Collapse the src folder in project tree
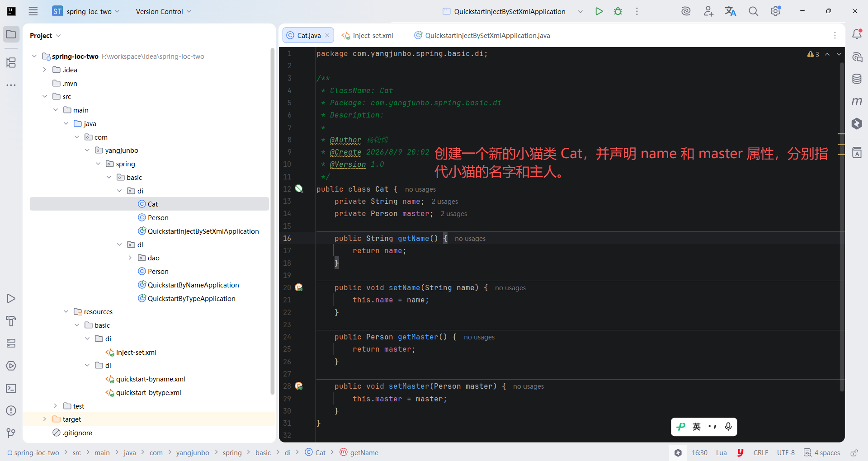This screenshot has height=461, width=868. (x=45, y=96)
